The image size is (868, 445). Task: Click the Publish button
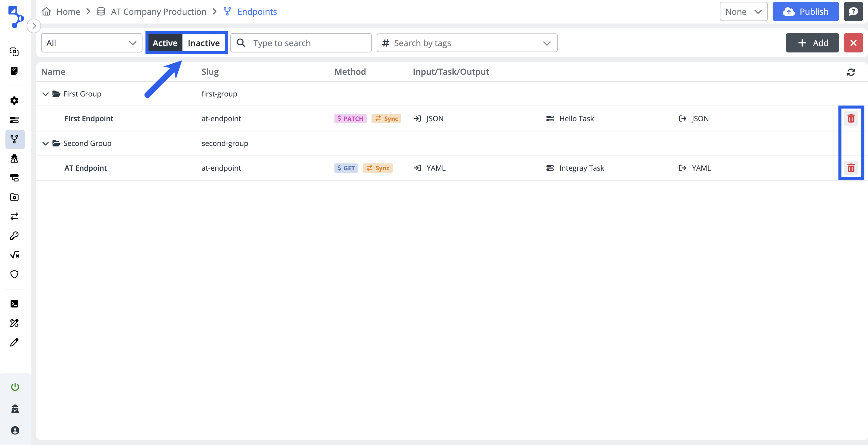pos(805,12)
